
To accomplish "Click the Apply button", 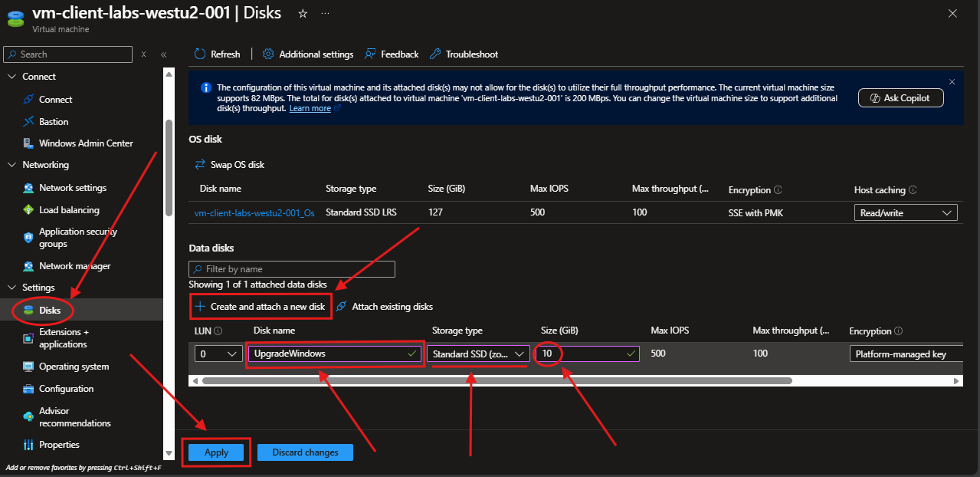I will click(x=216, y=452).
